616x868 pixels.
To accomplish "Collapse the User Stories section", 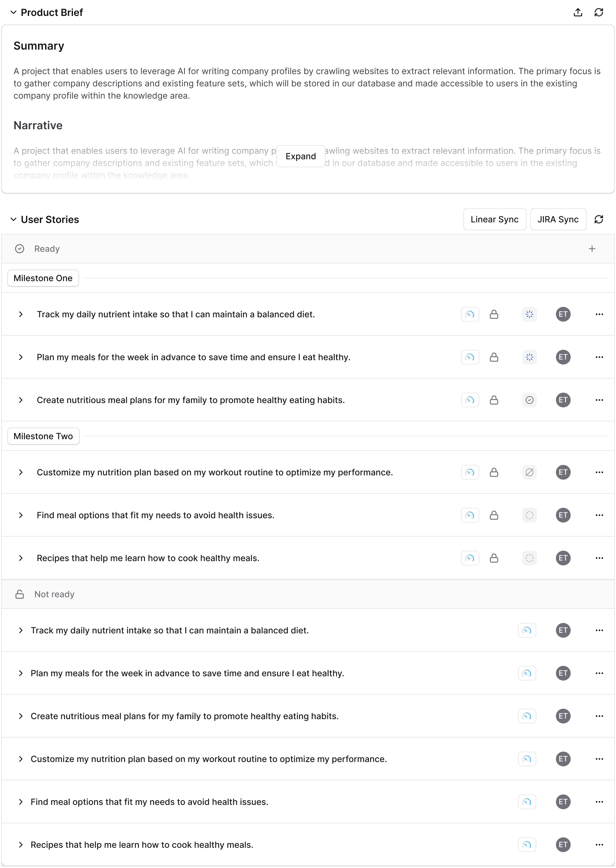I will pyautogui.click(x=13, y=220).
